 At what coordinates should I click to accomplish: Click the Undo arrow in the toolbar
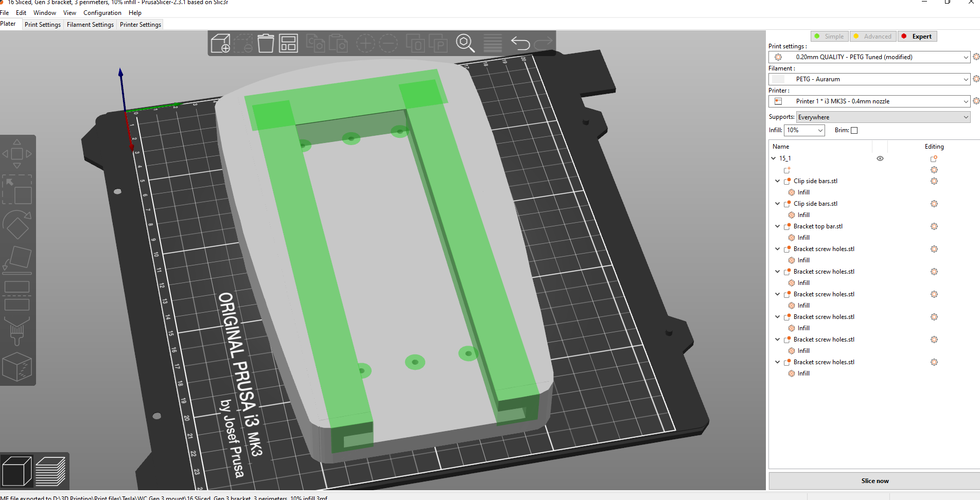tap(520, 43)
